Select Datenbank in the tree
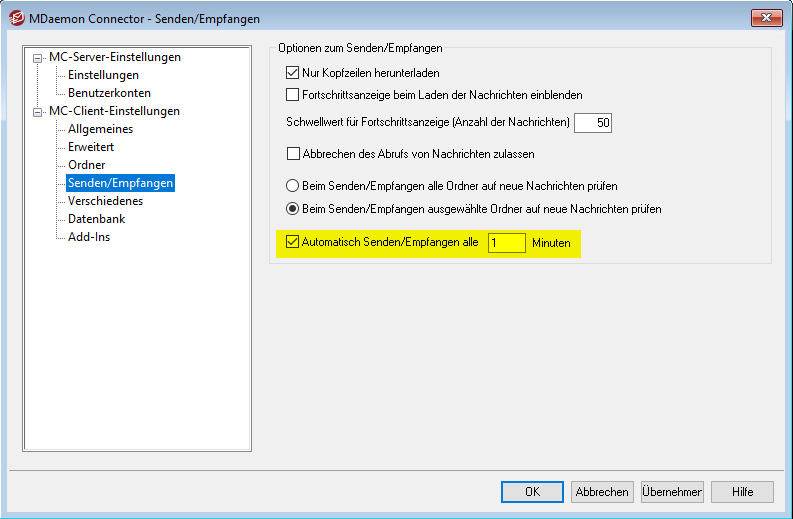The height and width of the screenshot is (519, 793). [x=96, y=219]
